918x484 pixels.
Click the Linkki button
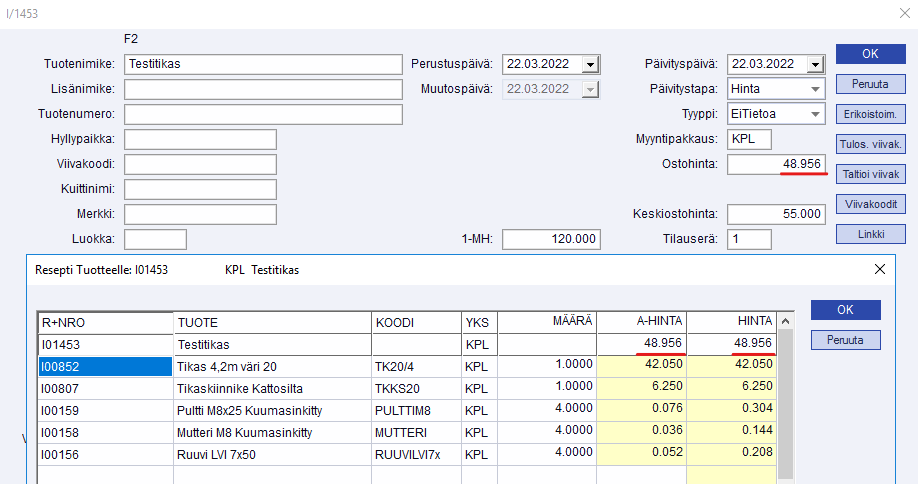(869, 234)
